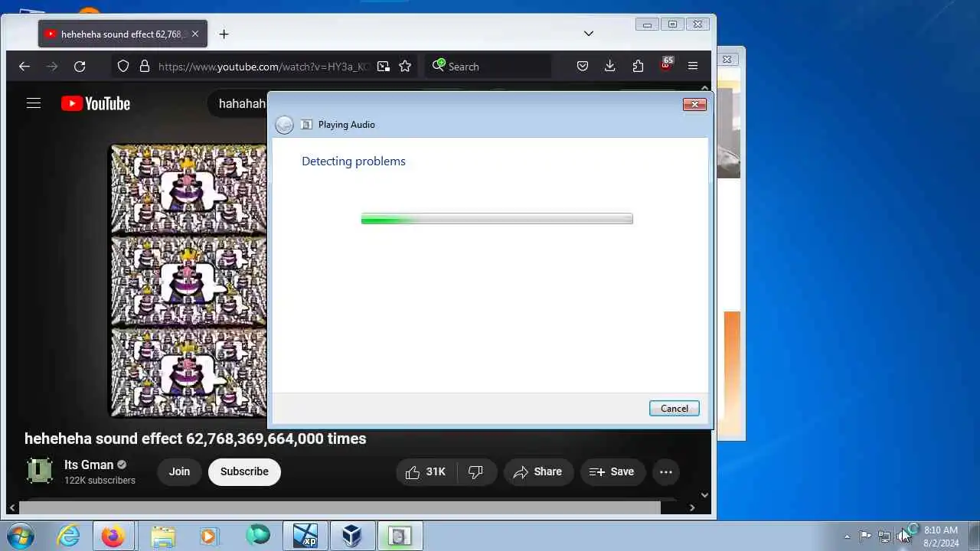Switch to Firefox in the taskbar
Image resolution: width=980 pixels, height=551 pixels.
tap(113, 536)
